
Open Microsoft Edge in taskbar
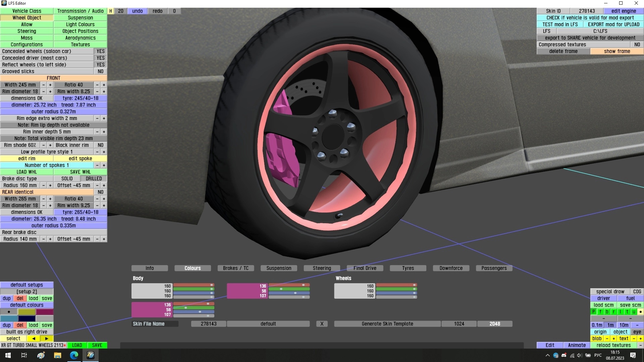74,355
